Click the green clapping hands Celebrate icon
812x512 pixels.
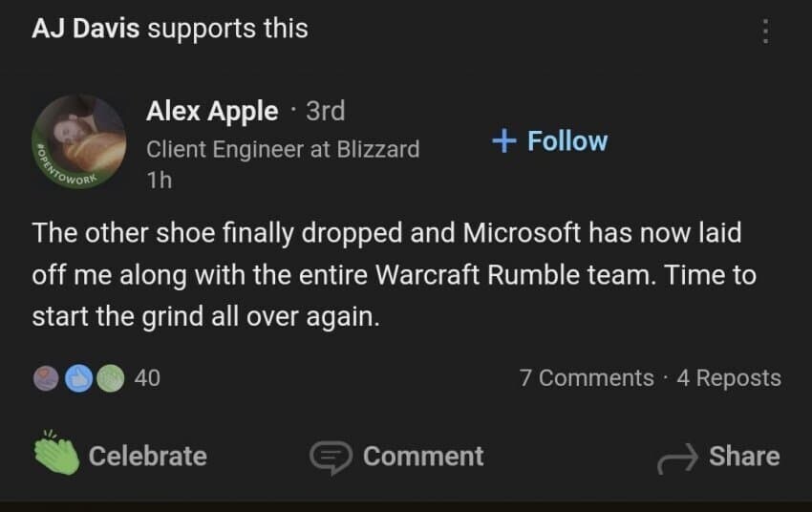[x=56, y=452]
